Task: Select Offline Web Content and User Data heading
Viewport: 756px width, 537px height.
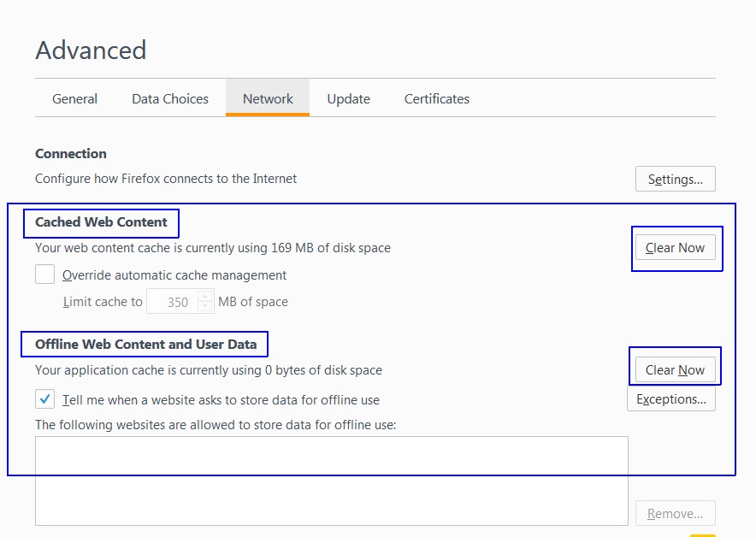Action: coord(145,345)
